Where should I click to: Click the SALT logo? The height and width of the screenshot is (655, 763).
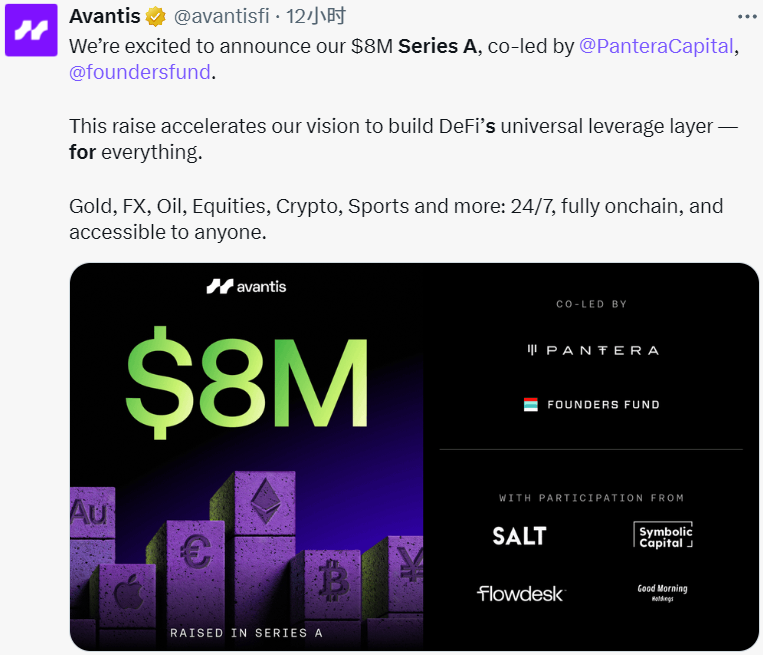[519, 536]
